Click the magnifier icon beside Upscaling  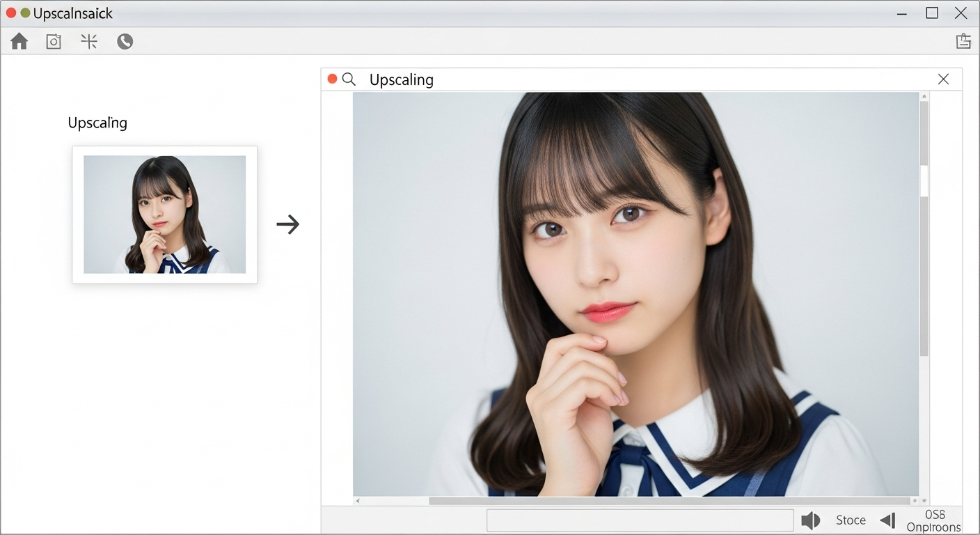[349, 79]
